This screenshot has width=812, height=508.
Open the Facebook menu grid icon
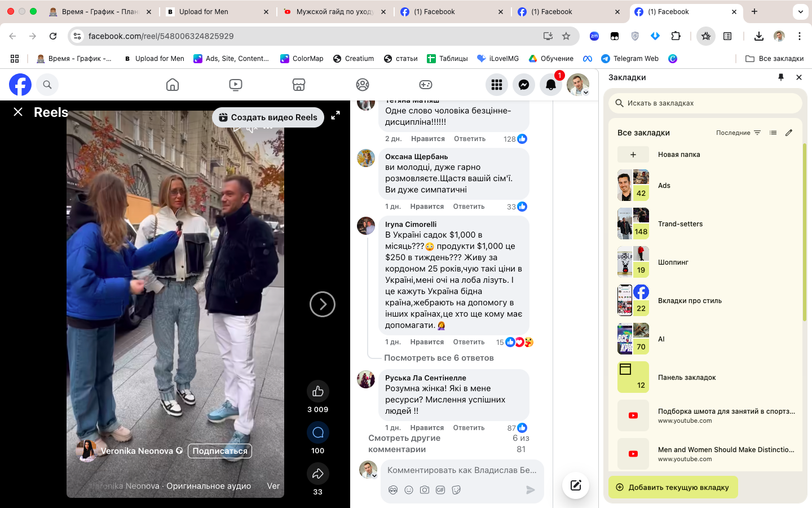[x=497, y=85]
